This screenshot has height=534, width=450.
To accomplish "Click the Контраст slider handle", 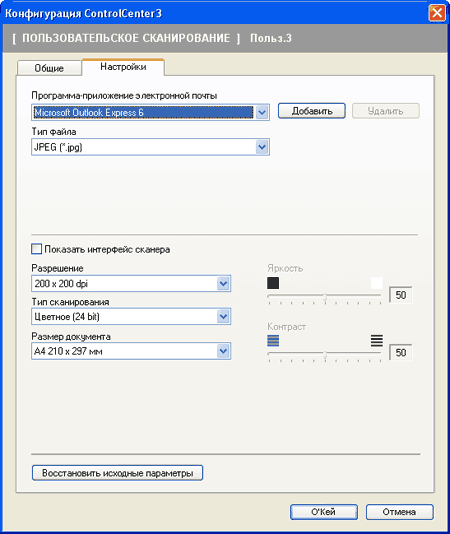I will (325, 355).
